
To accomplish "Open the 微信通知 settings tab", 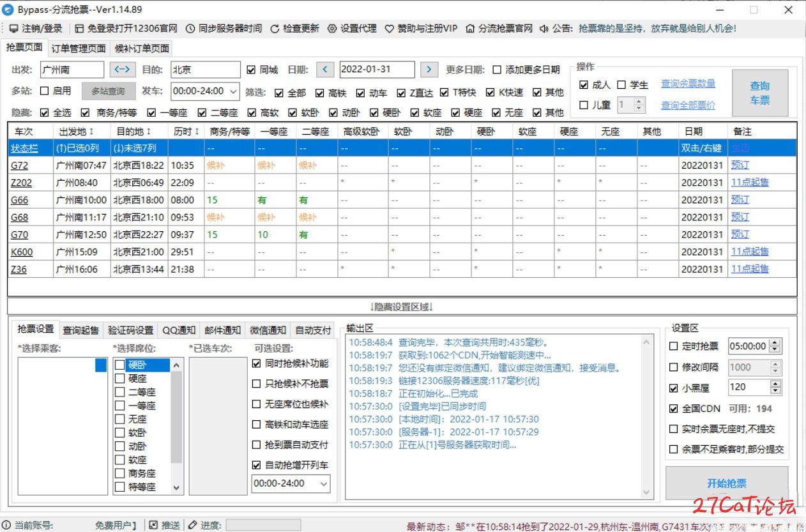I will click(268, 330).
